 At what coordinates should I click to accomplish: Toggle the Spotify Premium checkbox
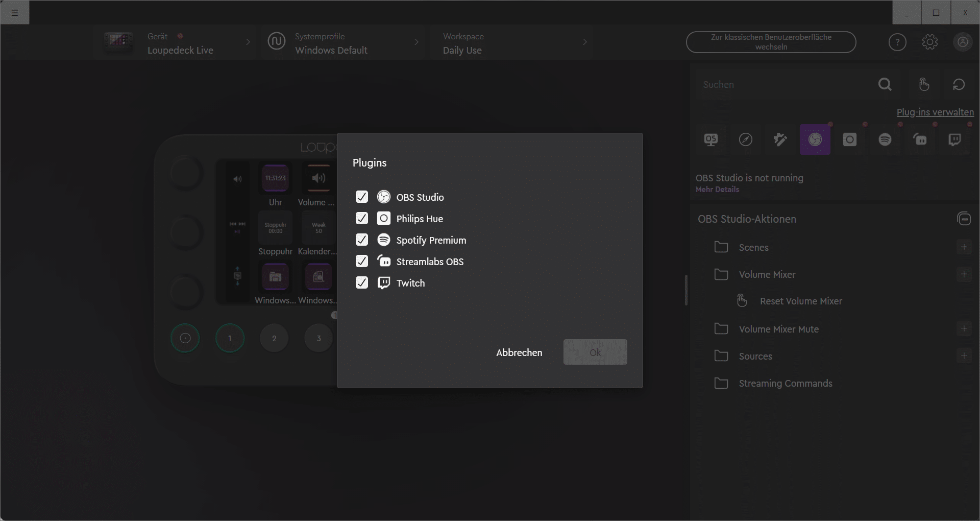point(362,240)
